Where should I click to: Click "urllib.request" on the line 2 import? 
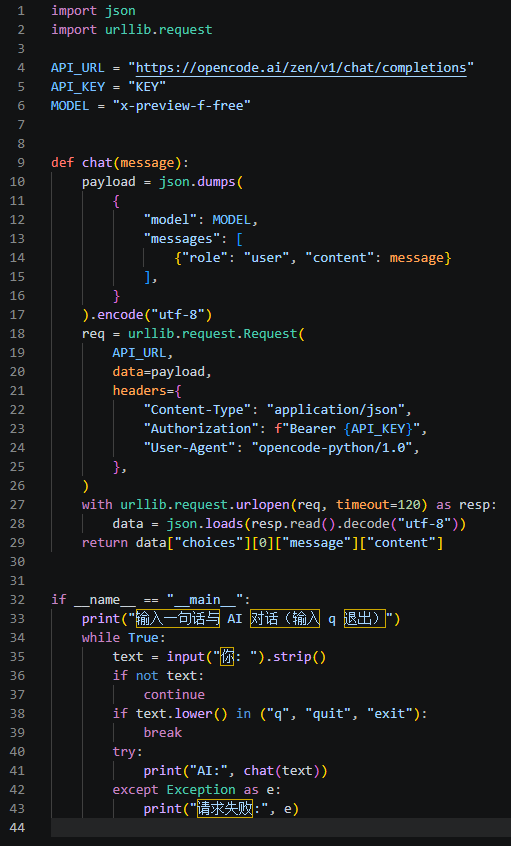tap(159, 30)
